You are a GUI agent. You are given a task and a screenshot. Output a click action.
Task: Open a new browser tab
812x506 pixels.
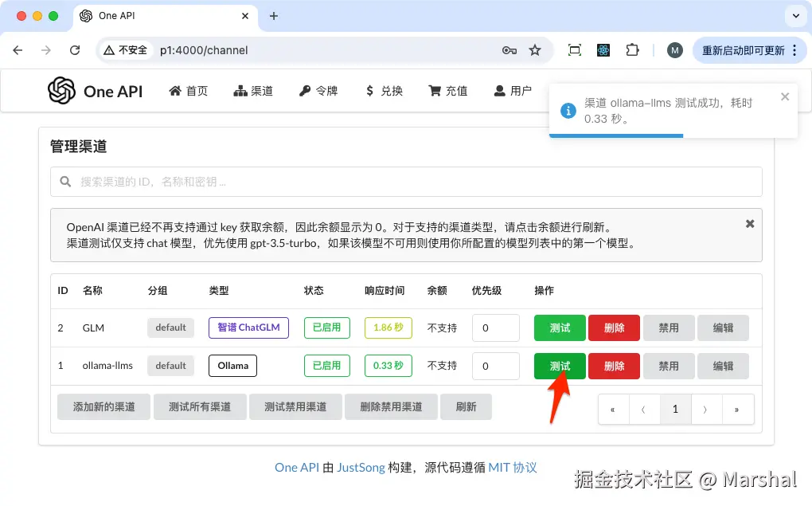point(273,16)
